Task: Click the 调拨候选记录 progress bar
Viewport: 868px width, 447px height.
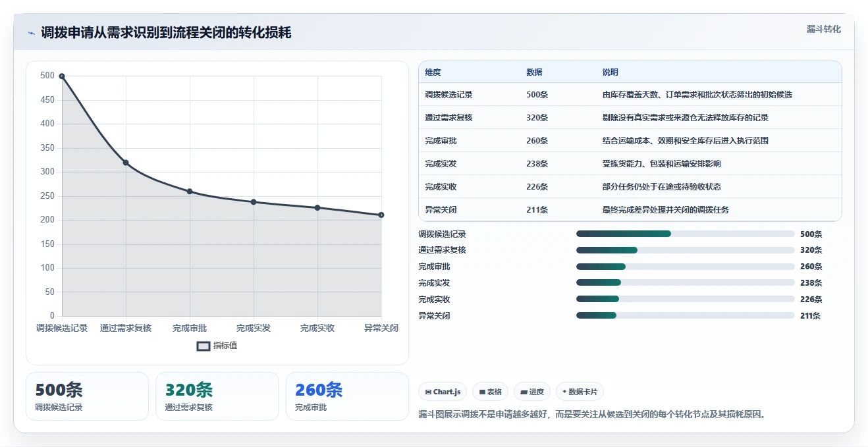Action: (686, 234)
